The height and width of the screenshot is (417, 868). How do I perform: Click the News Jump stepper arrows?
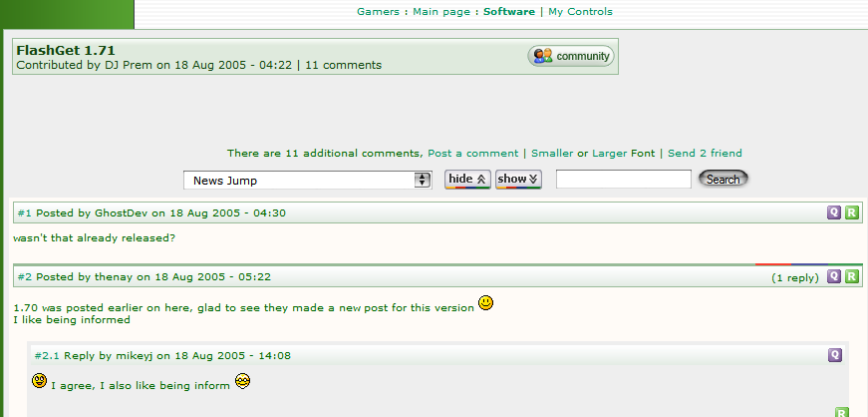tap(423, 181)
